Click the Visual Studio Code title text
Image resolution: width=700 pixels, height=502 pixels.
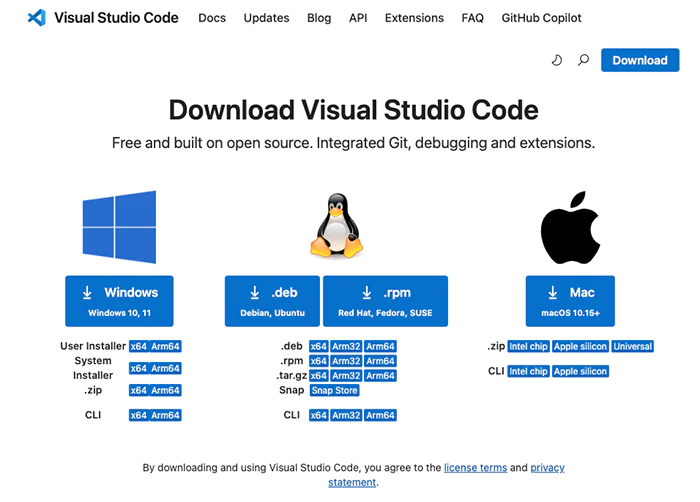[x=117, y=18]
